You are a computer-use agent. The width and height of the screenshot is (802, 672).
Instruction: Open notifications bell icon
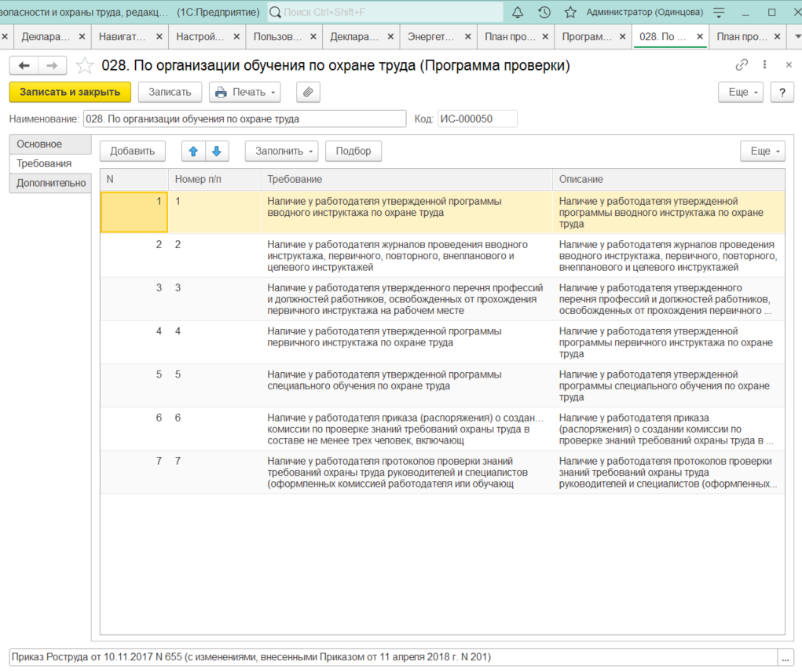[518, 13]
